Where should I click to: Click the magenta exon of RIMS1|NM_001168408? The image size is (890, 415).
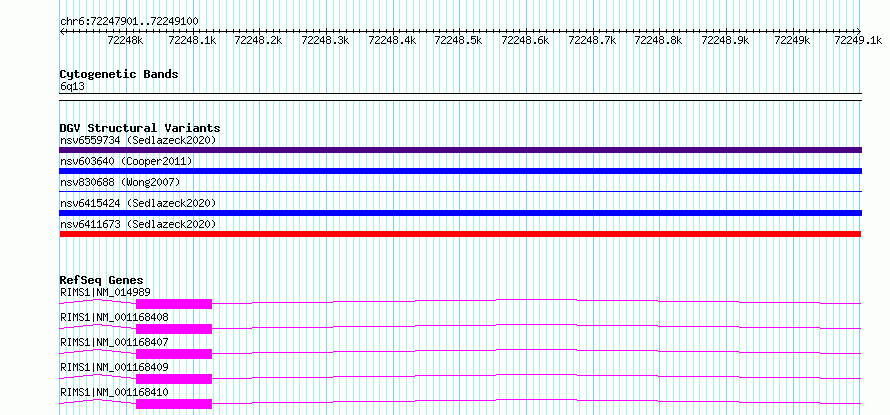coord(174,329)
